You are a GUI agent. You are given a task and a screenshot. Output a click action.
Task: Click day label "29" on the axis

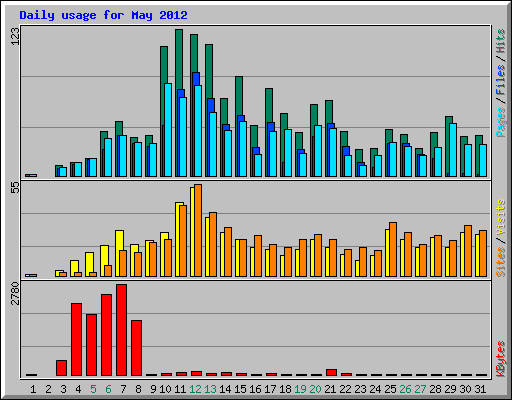450,389
